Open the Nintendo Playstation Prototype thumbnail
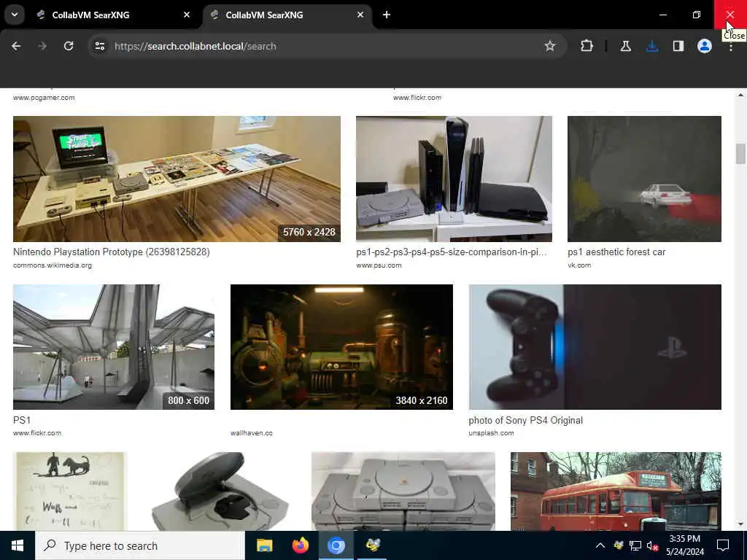The height and width of the screenshot is (560, 747). (177, 179)
